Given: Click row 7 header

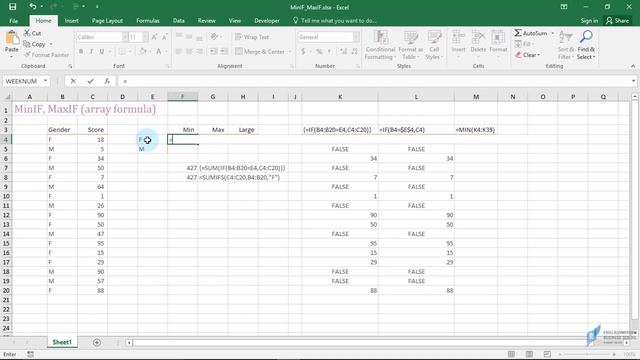Looking at the screenshot, I should pyautogui.click(x=6, y=168).
